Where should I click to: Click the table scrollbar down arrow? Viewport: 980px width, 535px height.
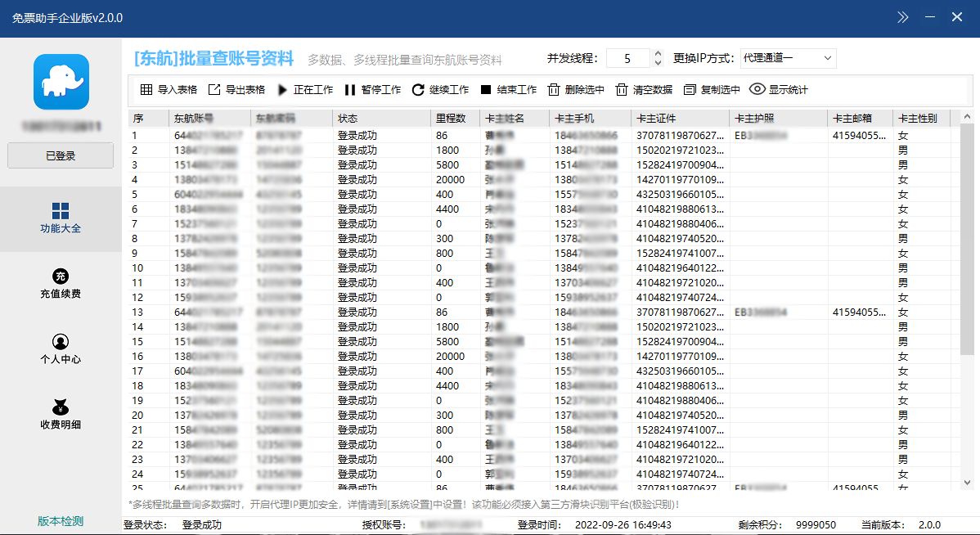point(967,482)
